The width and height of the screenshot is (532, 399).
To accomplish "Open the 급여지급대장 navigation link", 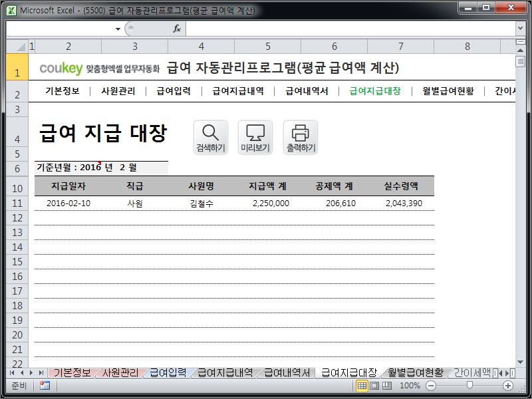I will (375, 91).
